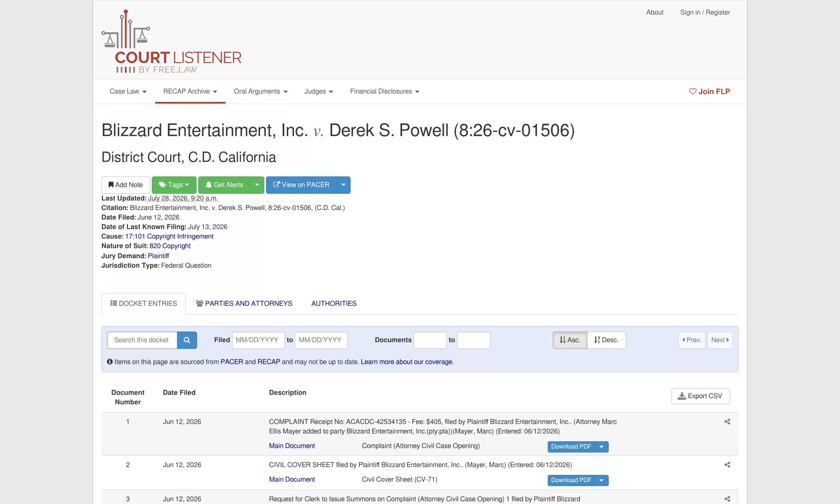This screenshot has width=840, height=504.
Task: Click View on PACER button
Action: coord(301,185)
